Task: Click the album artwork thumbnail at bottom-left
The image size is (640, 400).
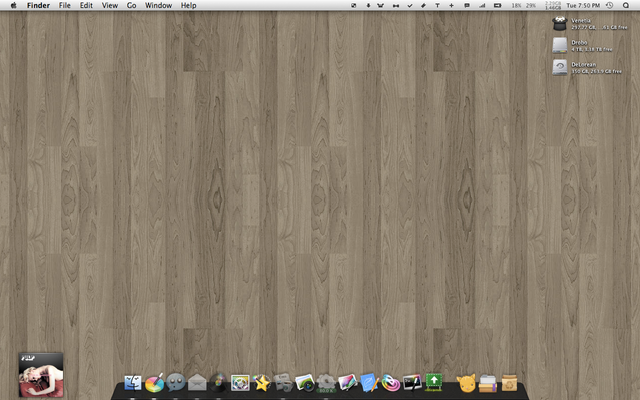Action: (41, 375)
